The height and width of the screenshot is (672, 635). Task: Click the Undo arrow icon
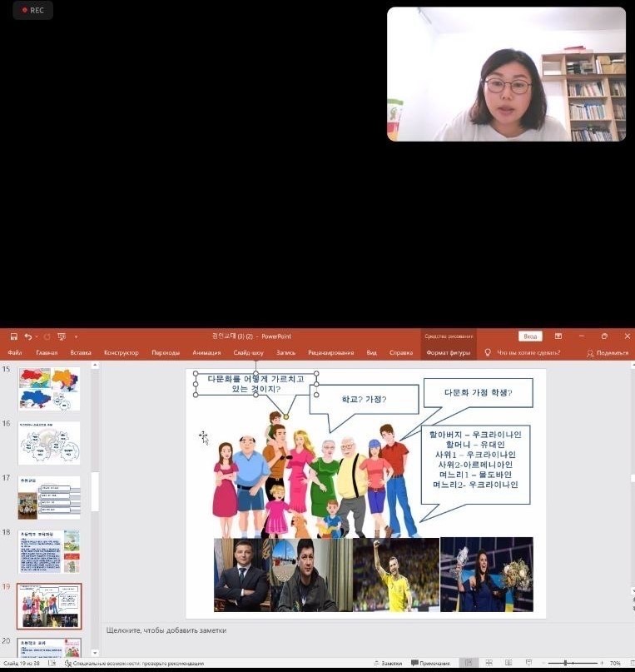pyautogui.click(x=27, y=337)
